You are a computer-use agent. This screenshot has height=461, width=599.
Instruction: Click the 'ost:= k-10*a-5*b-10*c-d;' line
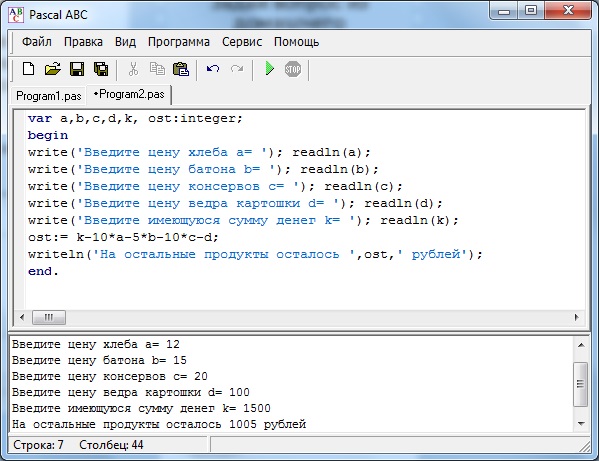pos(123,237)
